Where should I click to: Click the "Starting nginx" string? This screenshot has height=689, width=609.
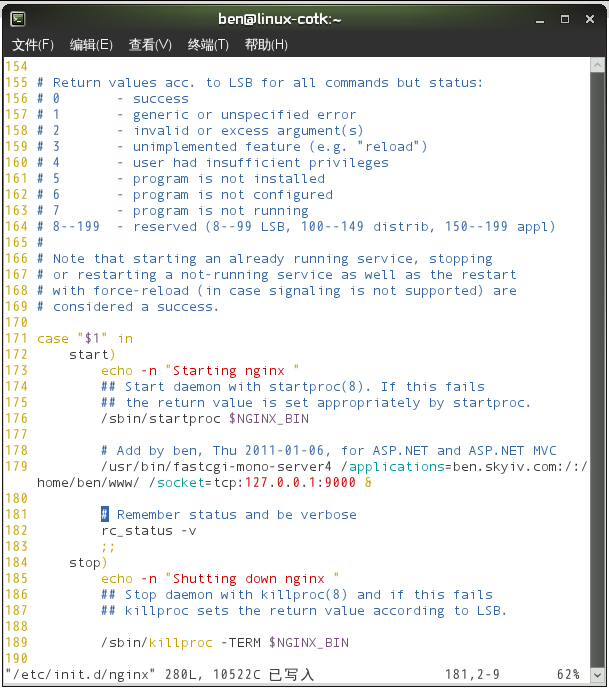click(x=232, y=371)
